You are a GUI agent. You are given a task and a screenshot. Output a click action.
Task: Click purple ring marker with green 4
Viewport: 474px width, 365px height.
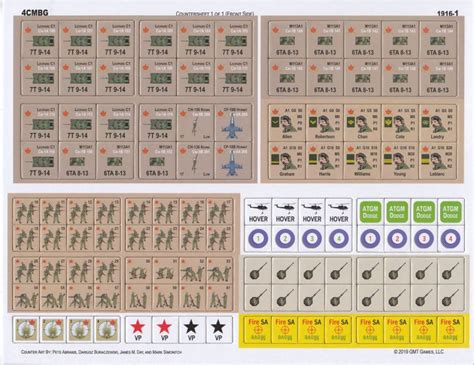pos(339,239)
